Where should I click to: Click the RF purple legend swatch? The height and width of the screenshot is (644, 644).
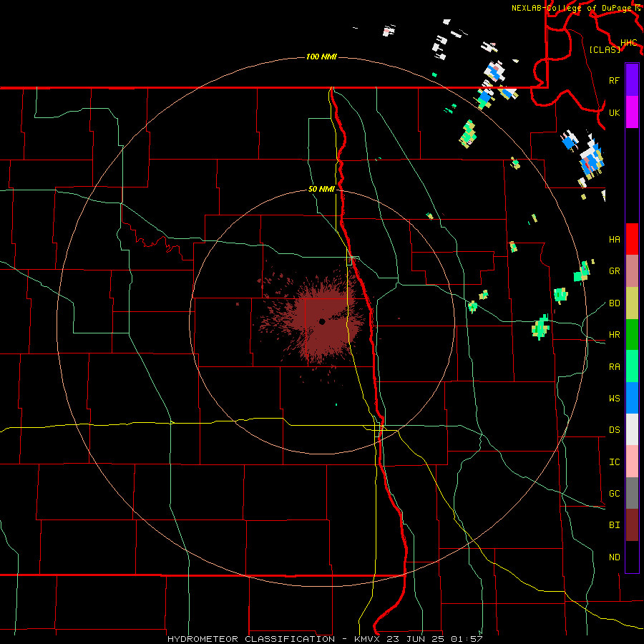click(x=632, y=80)
